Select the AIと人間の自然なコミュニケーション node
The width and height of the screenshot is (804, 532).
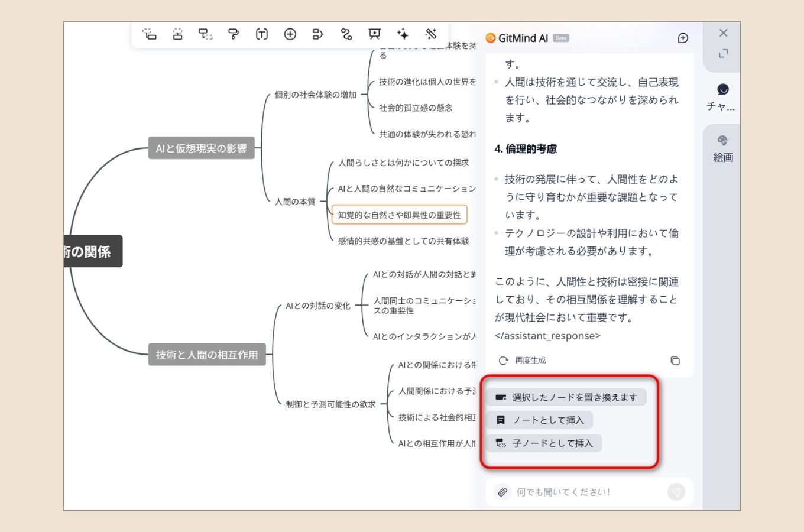pyautogui.click(x=406, y=189)
